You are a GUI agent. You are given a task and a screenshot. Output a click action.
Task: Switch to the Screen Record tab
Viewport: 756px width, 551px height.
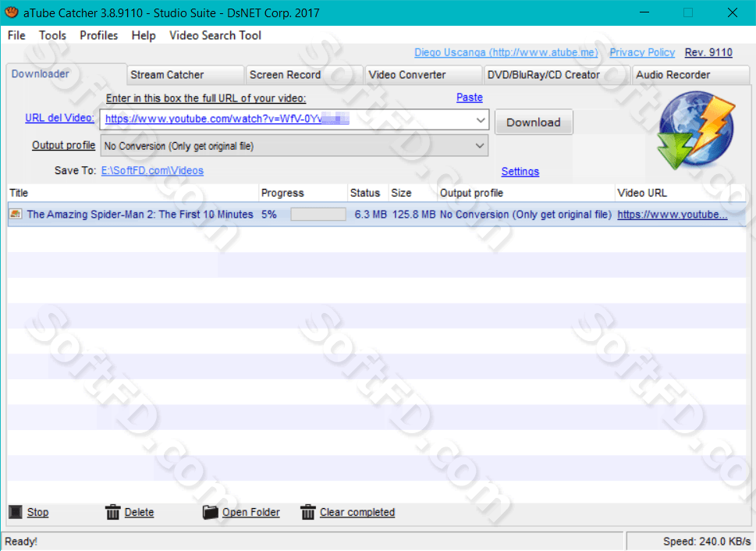click(x=304, y=75)
